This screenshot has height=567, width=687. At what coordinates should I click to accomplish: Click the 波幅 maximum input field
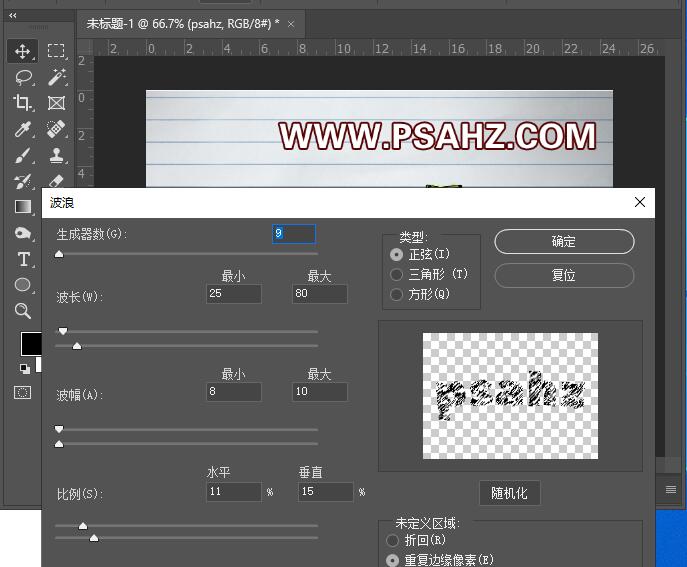pyautogui.click(x=320, y=392)
